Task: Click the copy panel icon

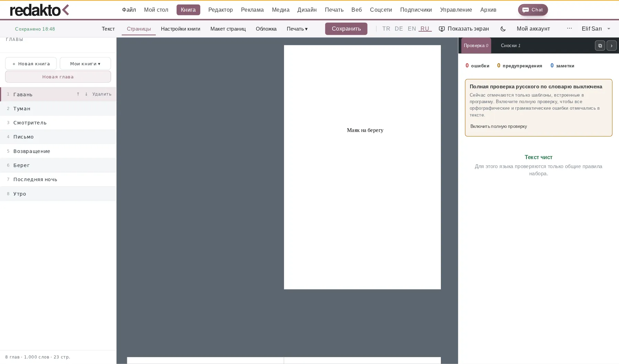Action: [x=600, y=46]
